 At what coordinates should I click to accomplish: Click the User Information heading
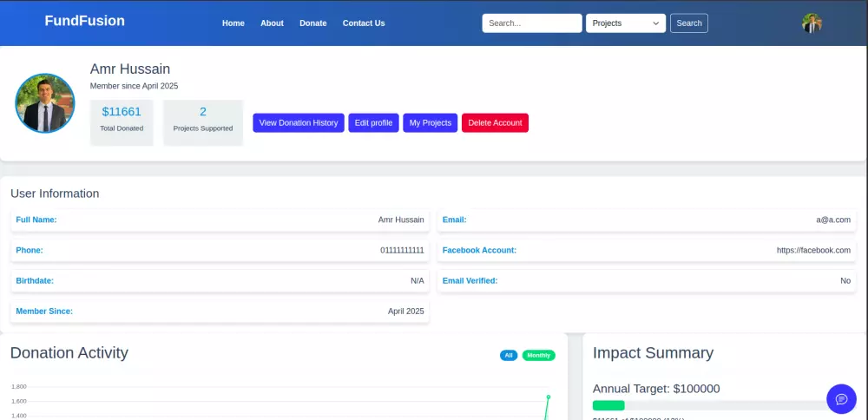pyautogui.click(x=55, y=194)
